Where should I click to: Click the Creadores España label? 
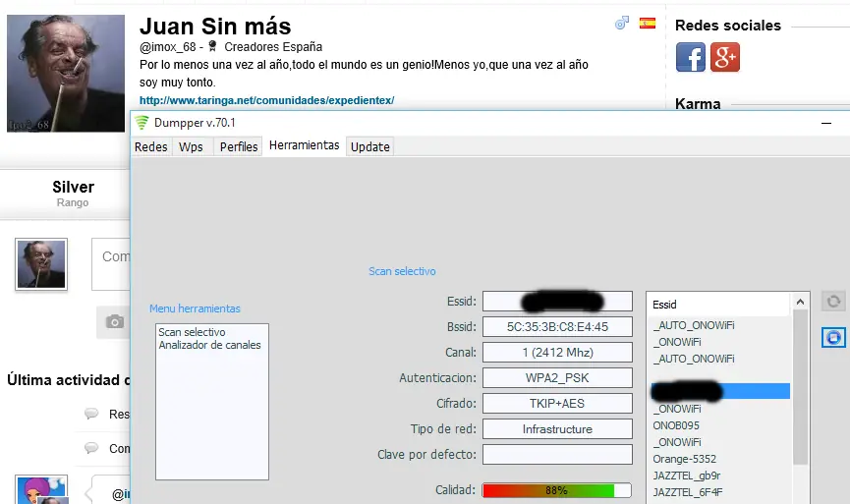pos(273,47)
